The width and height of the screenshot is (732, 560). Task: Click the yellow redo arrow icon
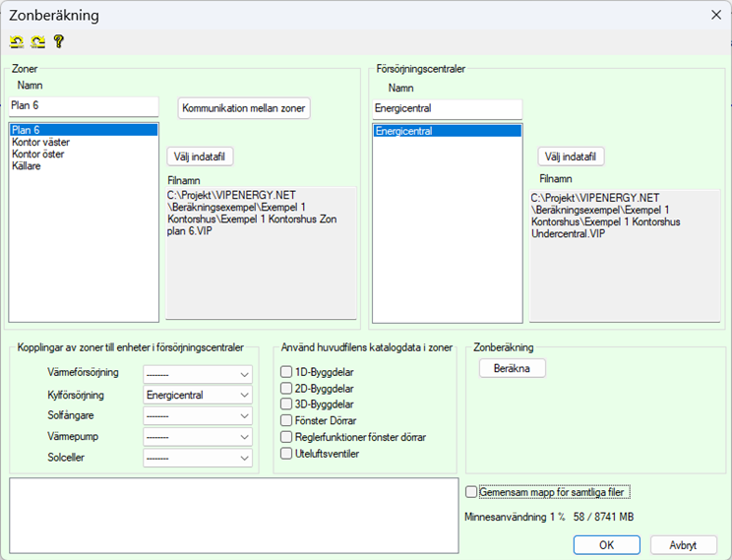coord(37,41)
